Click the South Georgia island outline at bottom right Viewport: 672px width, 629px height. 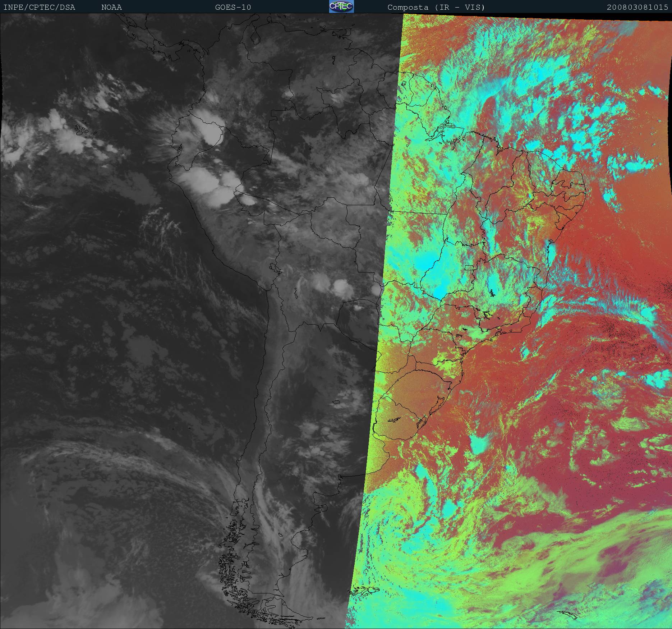pyautogui.click(x=568, y=614)
